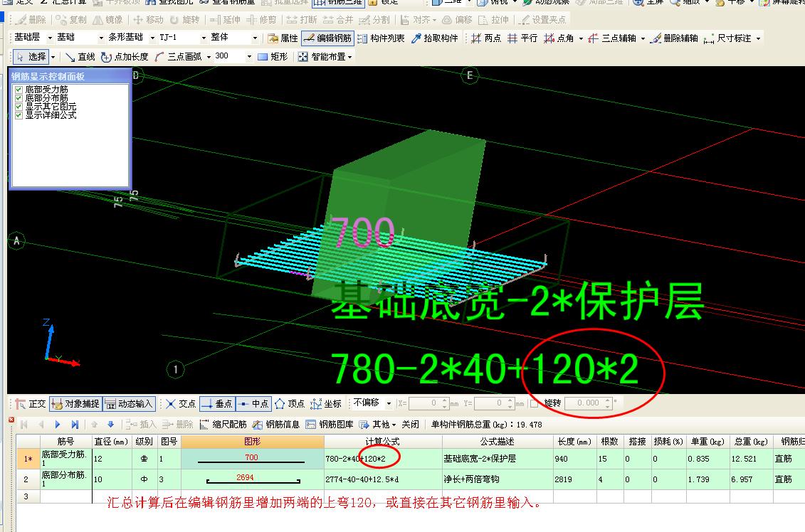Choose the 选择 selection arrow tool
Viewport: 805px width, 532px height.
[x=31, y=57]
